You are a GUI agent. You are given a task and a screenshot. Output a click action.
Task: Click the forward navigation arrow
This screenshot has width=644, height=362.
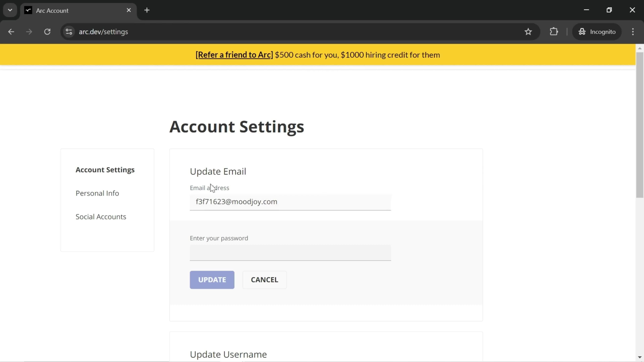pos(29,31)
